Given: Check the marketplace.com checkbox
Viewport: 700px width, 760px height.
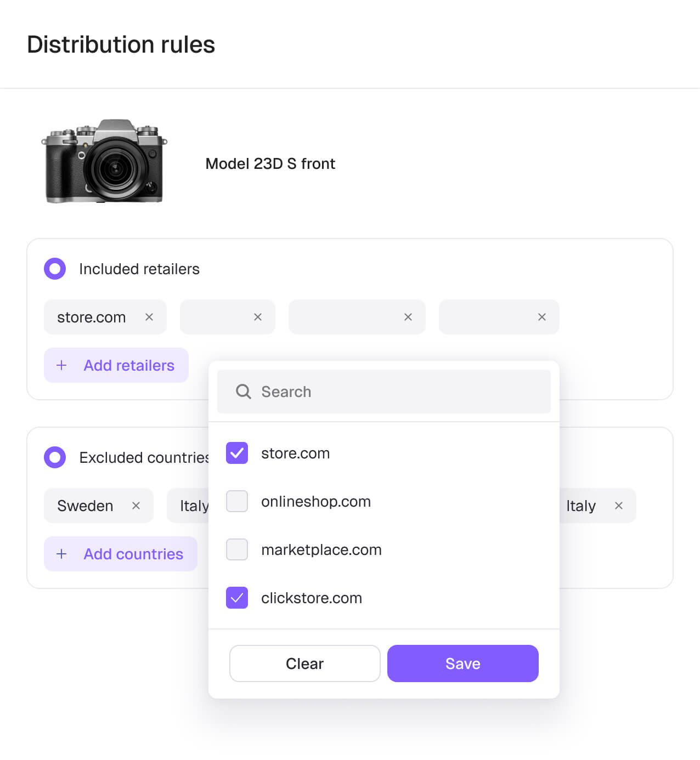Looking at the screenshot, I should [x=237, y=549].
